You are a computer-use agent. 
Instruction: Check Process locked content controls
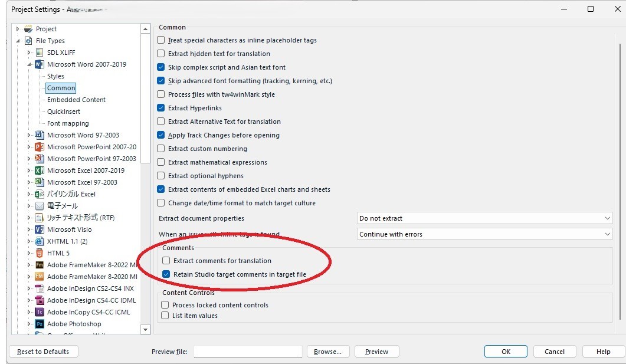coord(165,305)
